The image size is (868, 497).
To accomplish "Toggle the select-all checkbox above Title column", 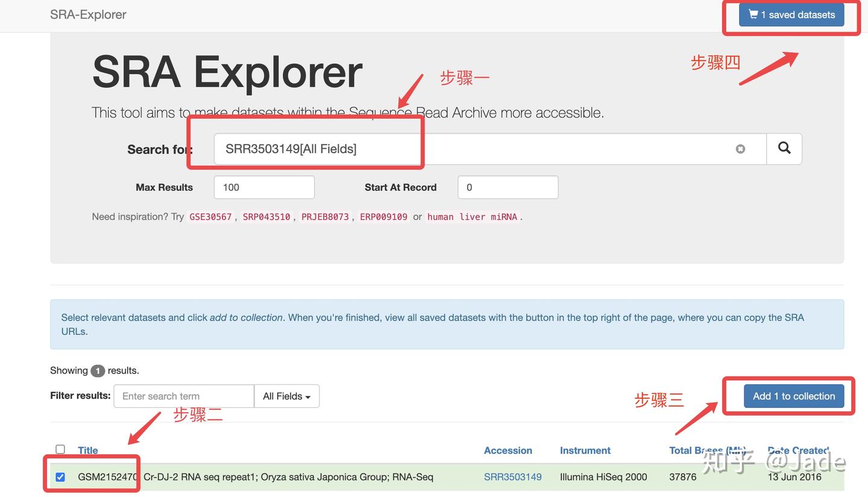I will point(60,448).
